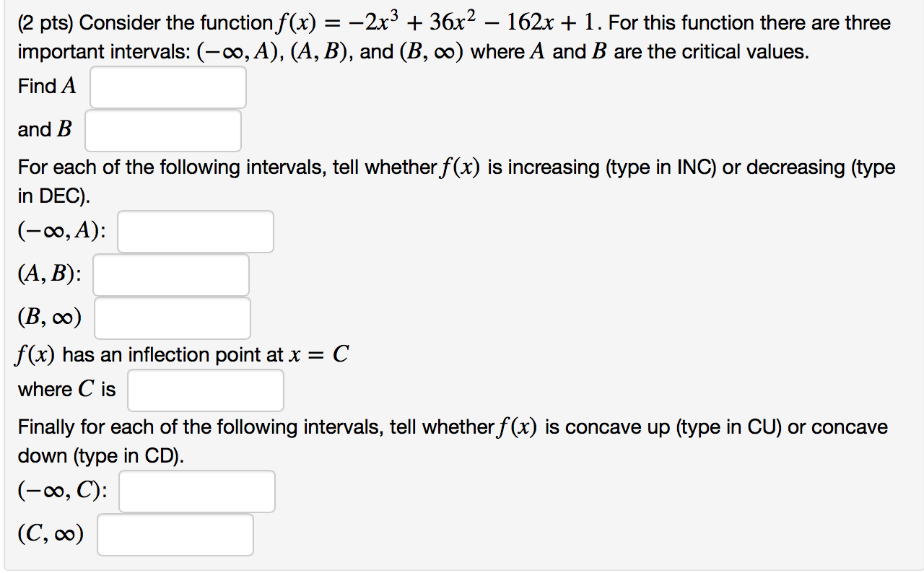Click the concavity answer box for (-∞, C)
This screenshot has height=573, width=924.
tap(198, 491)
